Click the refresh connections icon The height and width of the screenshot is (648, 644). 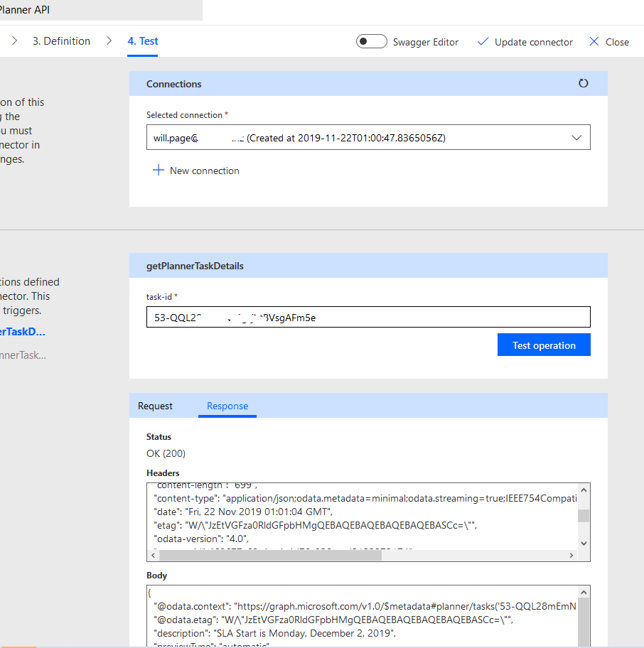click(x=583, y=83)
